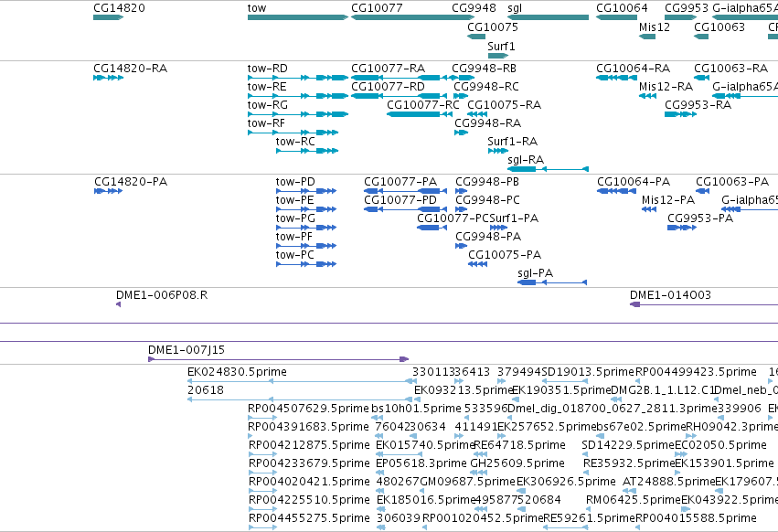Open the CG9953-PA protein label
778x532 pixels.
click(700, 218)
